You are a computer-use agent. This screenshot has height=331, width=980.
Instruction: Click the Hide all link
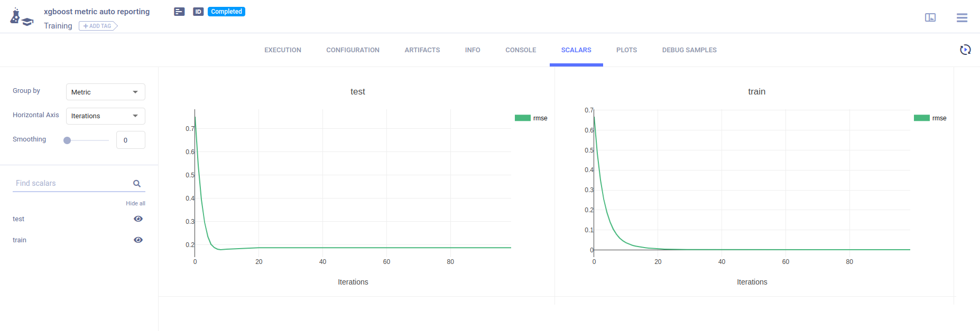coord(135,203)
